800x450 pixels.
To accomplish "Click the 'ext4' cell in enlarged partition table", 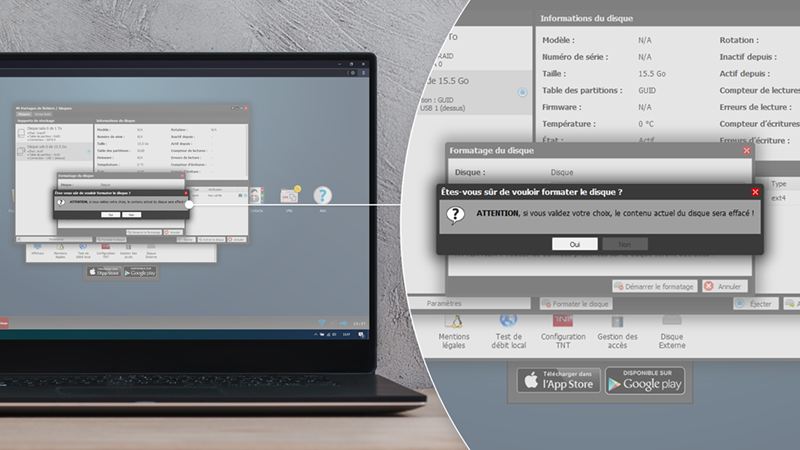I will 778,198.
